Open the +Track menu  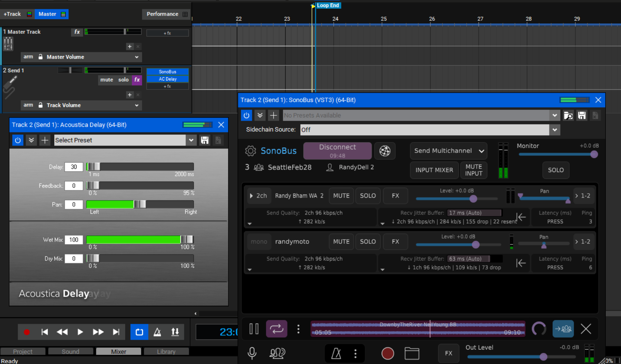pyautogui.click(x=17, y=14)
